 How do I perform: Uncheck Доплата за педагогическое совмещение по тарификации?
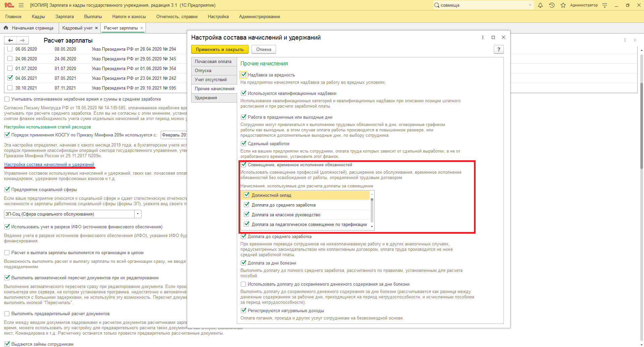pos(247,224)
